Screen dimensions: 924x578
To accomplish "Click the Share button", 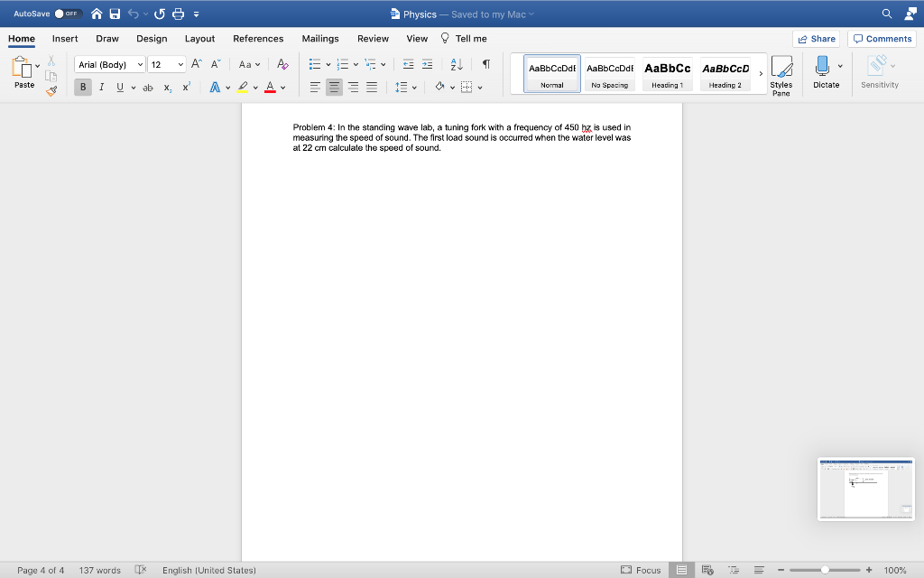I will (x=816, y=39).
